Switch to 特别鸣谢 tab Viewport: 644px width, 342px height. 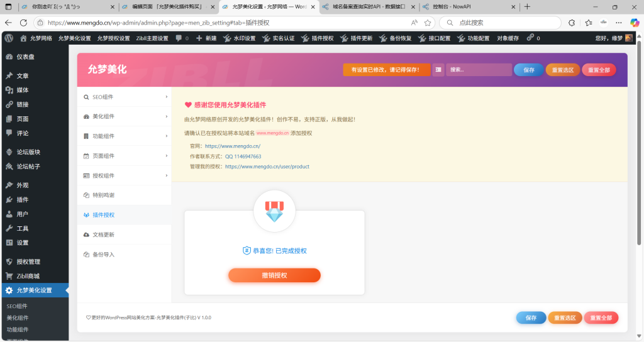125,196
